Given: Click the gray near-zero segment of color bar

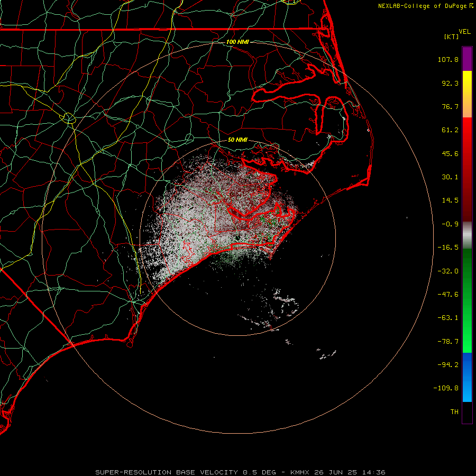Looking at the screenshot, I should point(467,235).
